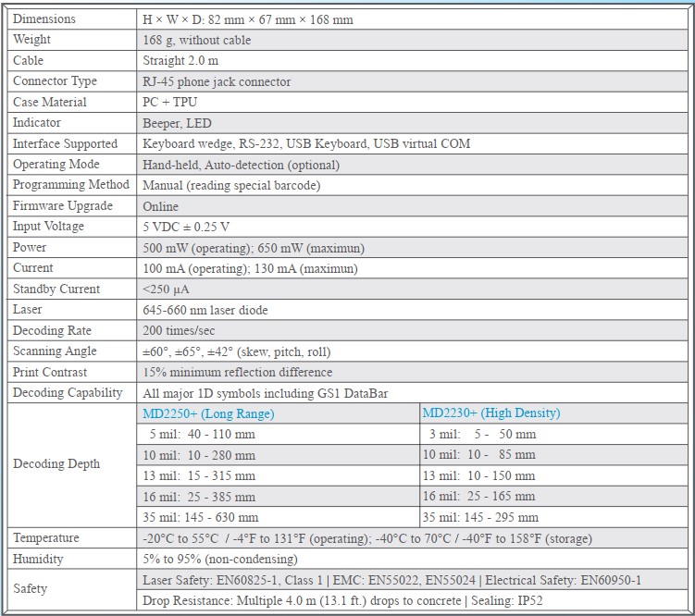Click the Weight row label

[x=31, y=40]
